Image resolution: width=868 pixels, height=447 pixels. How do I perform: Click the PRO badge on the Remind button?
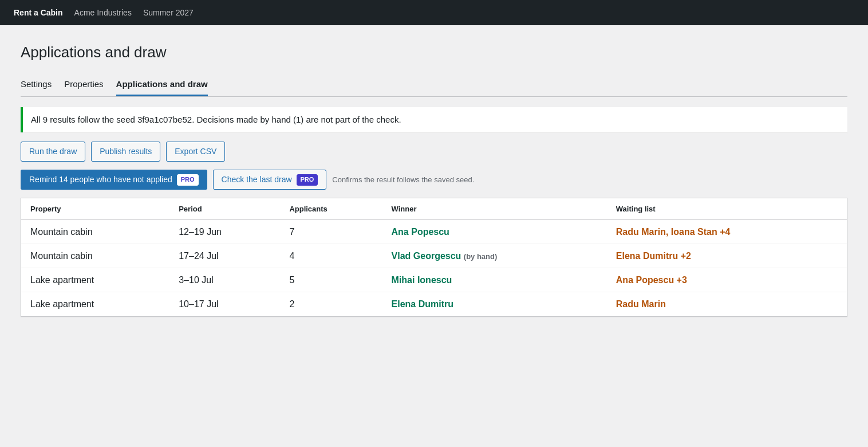188,180
